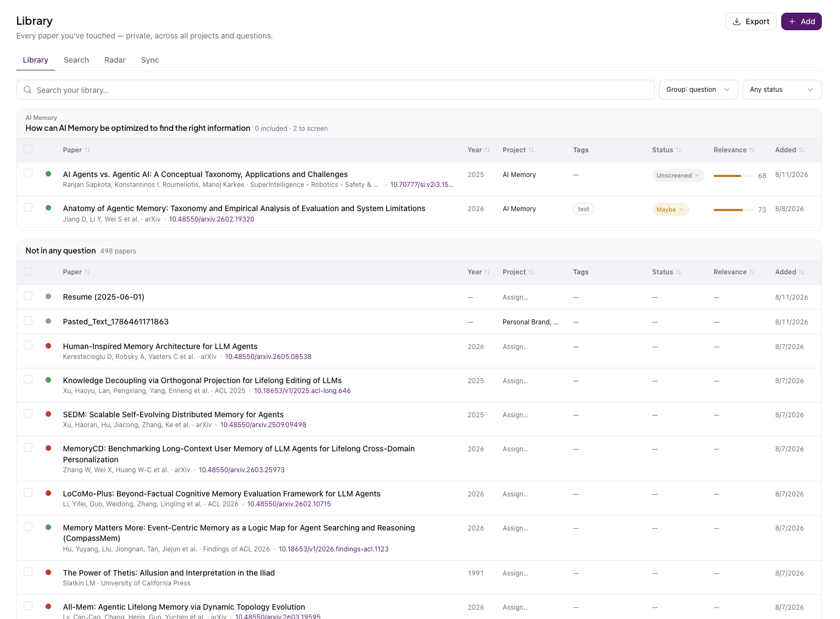The image size is (840, 619).
Task: Open DOI link 10.48550/arxiv.2605.08538
Action: tap(268, 357)
